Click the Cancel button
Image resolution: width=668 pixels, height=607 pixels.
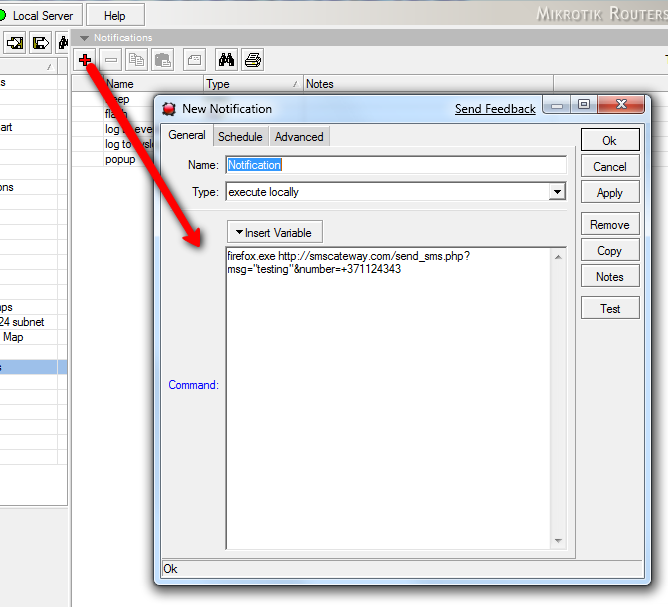point(610,167)
